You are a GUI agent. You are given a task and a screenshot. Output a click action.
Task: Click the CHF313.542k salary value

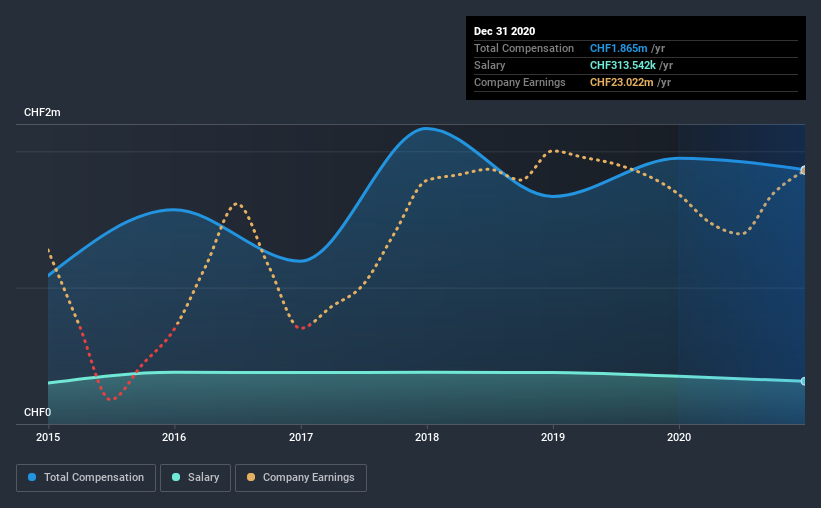point(623,65)
